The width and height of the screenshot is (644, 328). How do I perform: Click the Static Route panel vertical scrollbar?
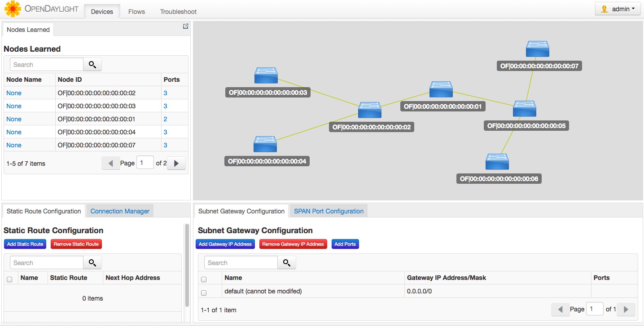tap(187, 265)
